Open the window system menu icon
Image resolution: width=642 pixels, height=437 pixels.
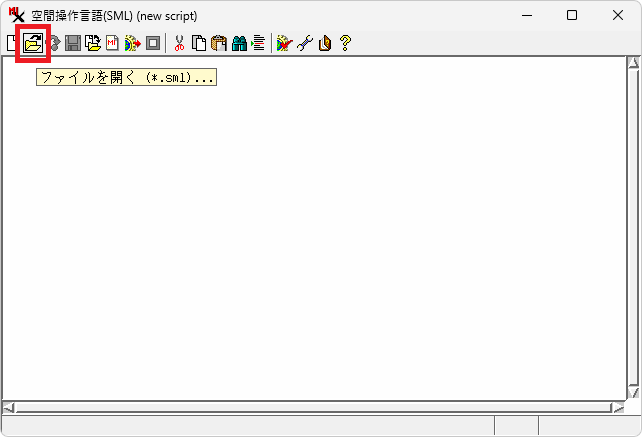16,15
